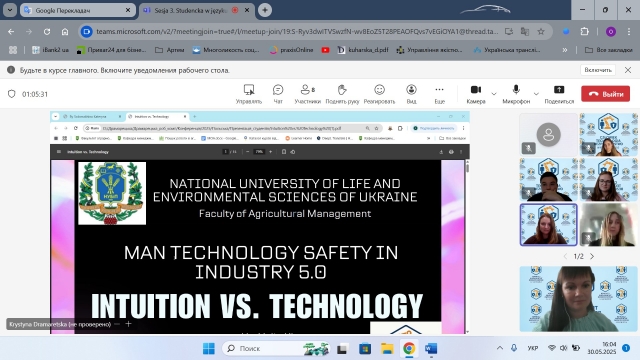Click the Enable notifications button
Screen dimensions: 640x360
click(598, 70)
